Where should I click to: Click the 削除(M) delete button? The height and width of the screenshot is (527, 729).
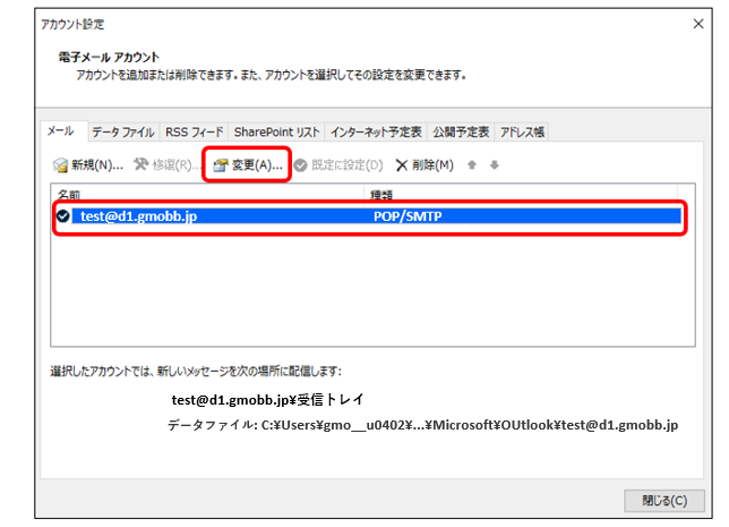(x=424, y=165)
